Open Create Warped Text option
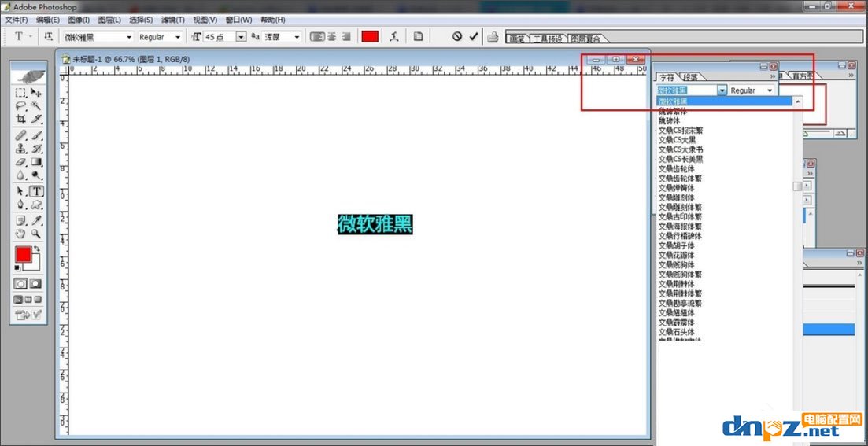 [x=393, y=36]
